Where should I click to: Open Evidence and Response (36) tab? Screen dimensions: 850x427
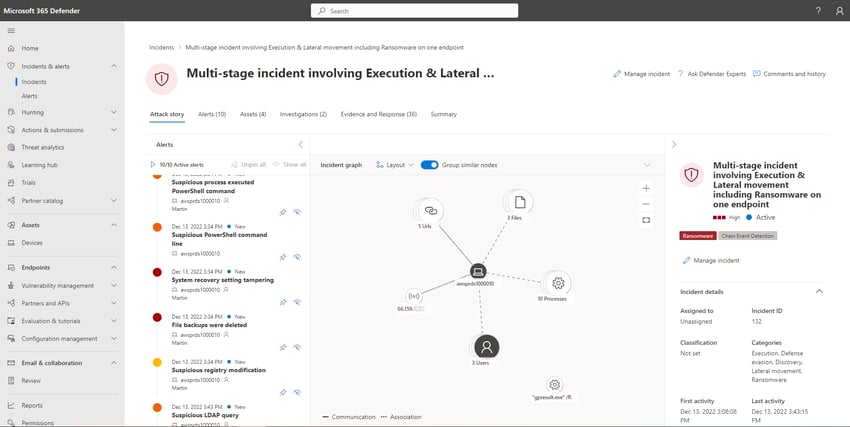pos(379,114)
